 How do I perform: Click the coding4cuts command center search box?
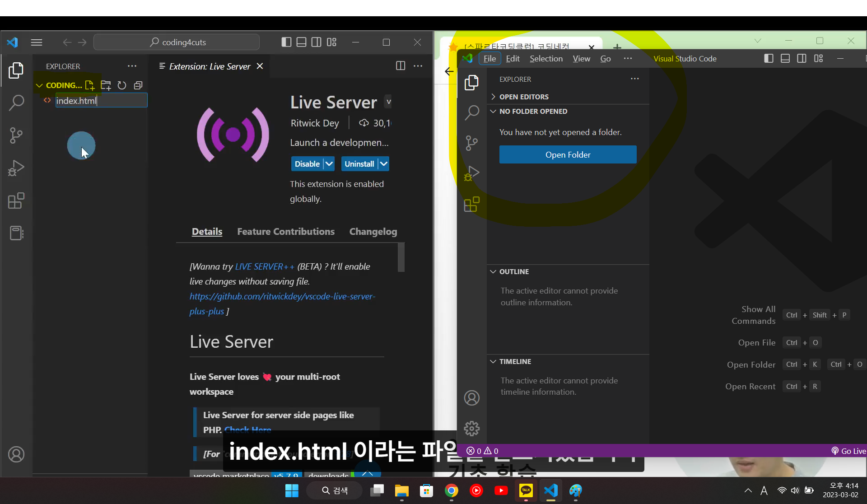(177, 42)
